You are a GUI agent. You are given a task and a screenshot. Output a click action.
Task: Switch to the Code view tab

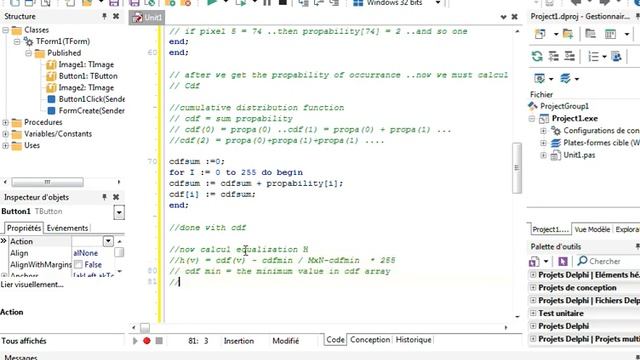336,340
